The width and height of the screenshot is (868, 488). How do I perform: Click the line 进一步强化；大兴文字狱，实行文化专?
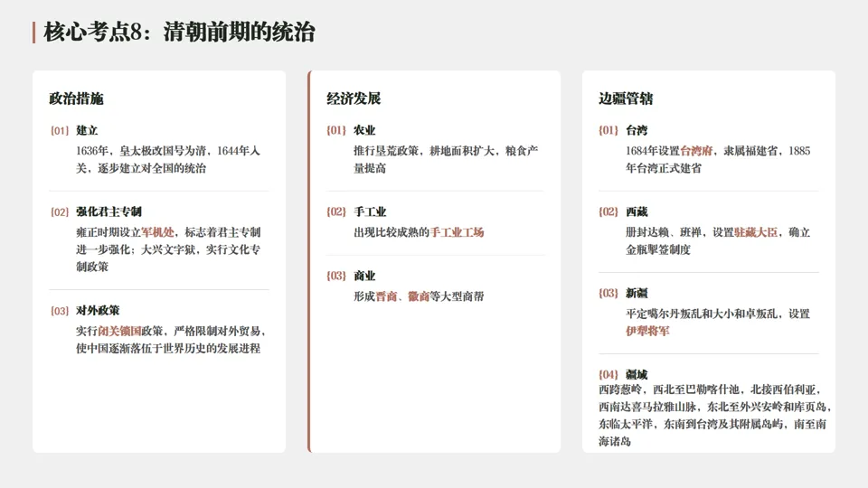coord(168,249)
